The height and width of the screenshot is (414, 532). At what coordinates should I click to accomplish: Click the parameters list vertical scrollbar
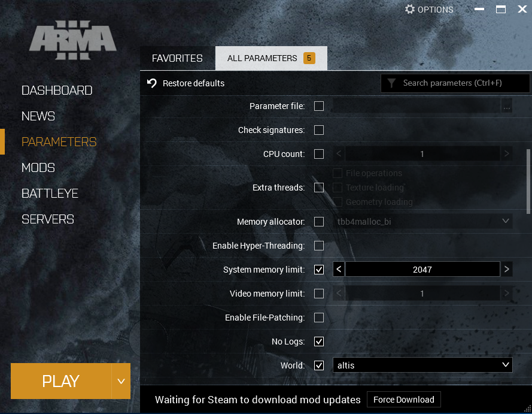528,182
